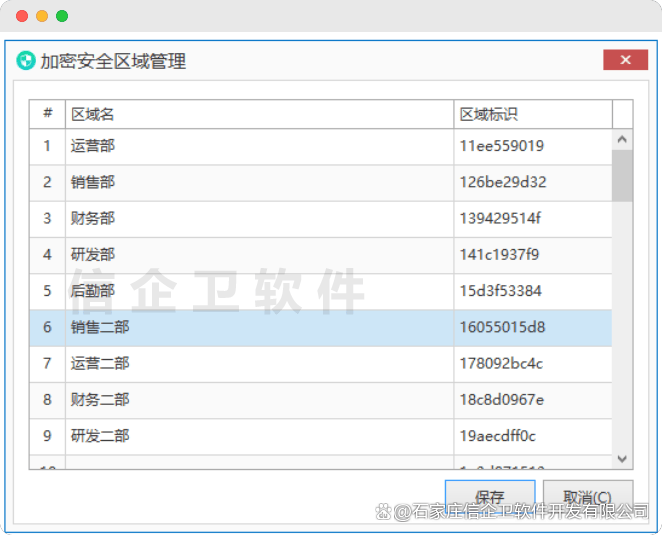
Task: Click the 保存 button
Action: tap(490, 497)
